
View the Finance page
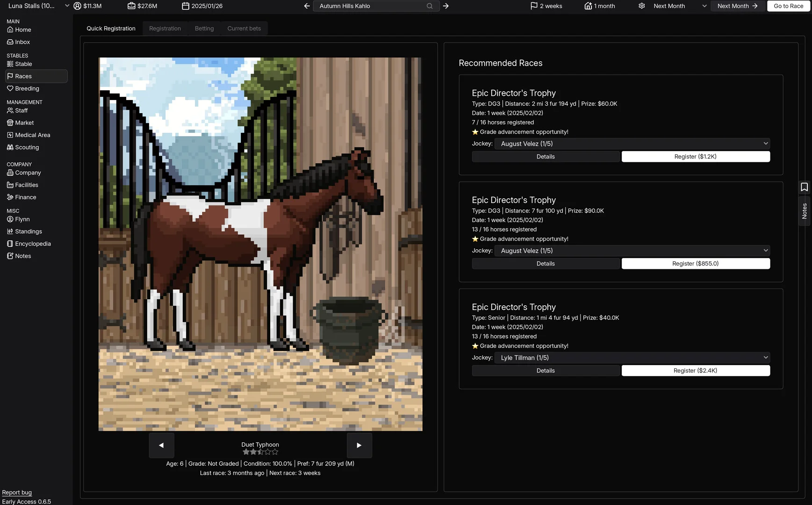pyautogui.click(x=25, y=197)
